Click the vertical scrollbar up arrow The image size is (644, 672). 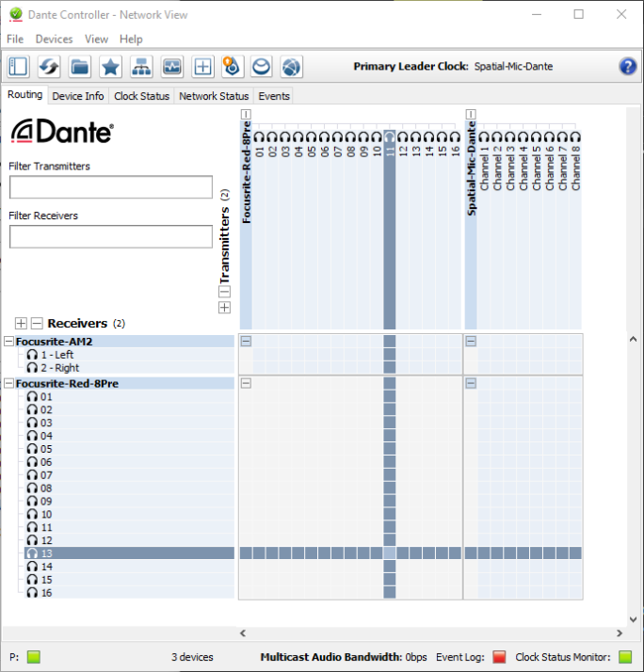click(633, 339)
